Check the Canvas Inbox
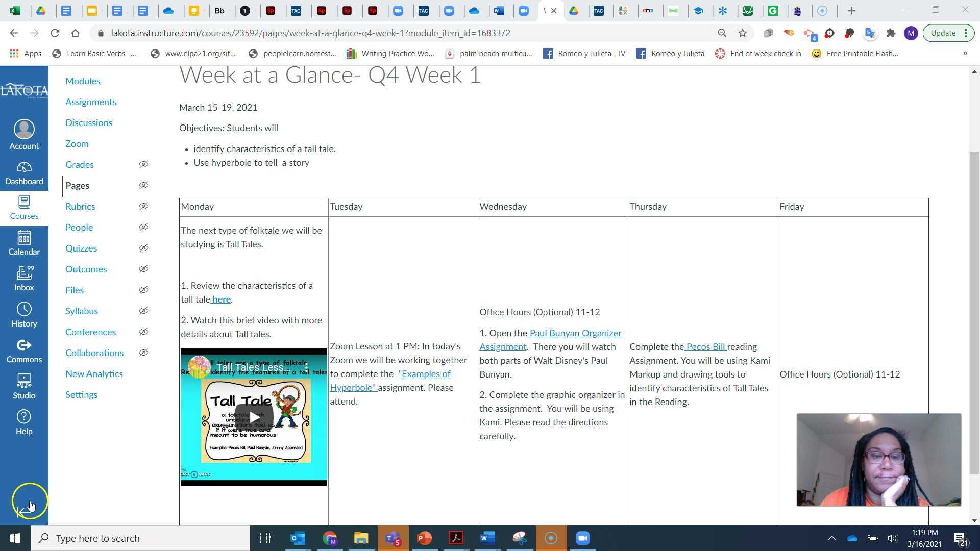Screen dimensions: 980x551 tap(24, 278)
